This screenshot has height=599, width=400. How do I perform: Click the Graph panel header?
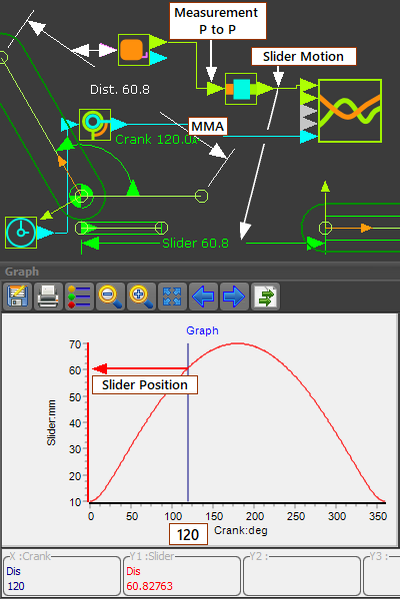tap(200, 272)
